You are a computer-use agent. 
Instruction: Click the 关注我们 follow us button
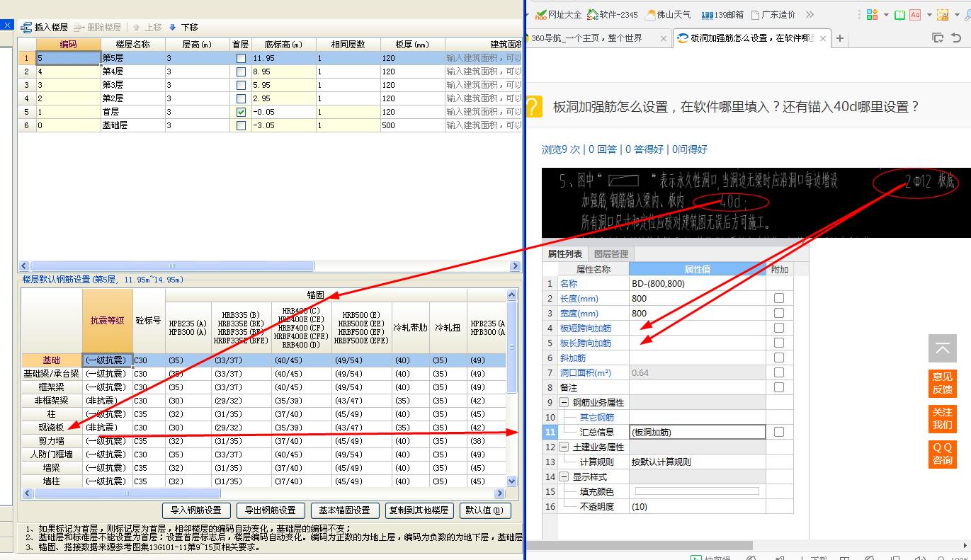coord(942,418)
